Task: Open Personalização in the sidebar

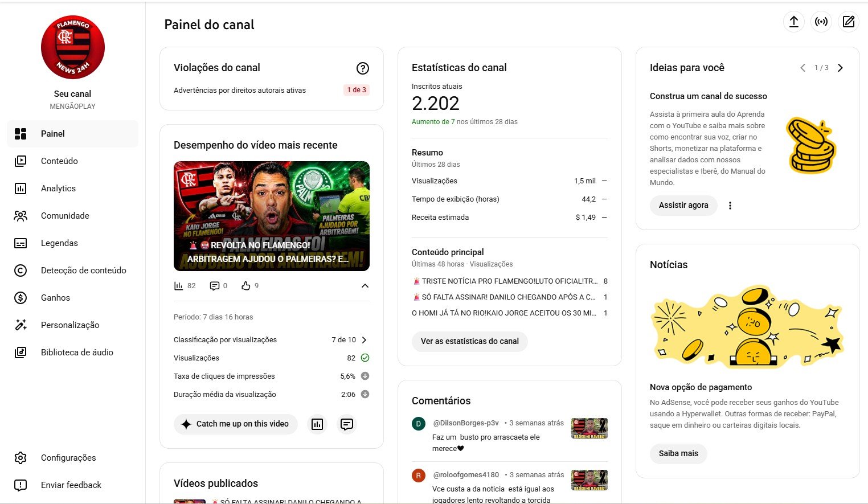Action: pyautogui.click(x=72, y=325)
